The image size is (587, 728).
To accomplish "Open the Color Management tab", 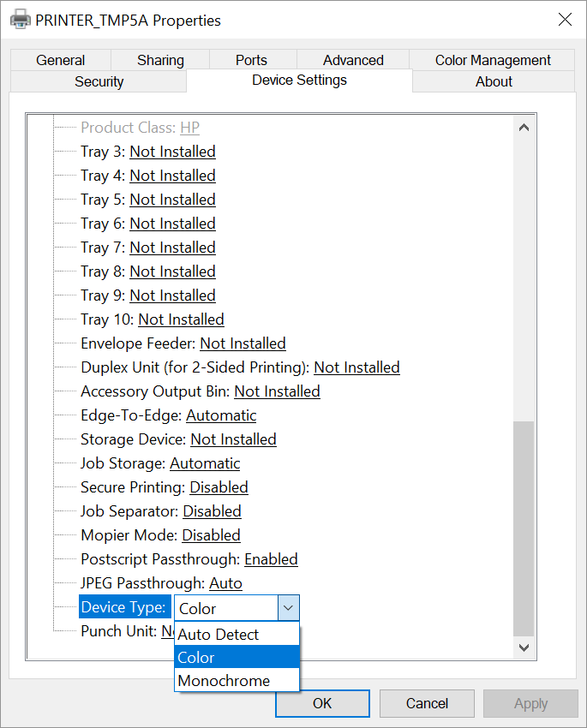I will click(x=493, y=60).
